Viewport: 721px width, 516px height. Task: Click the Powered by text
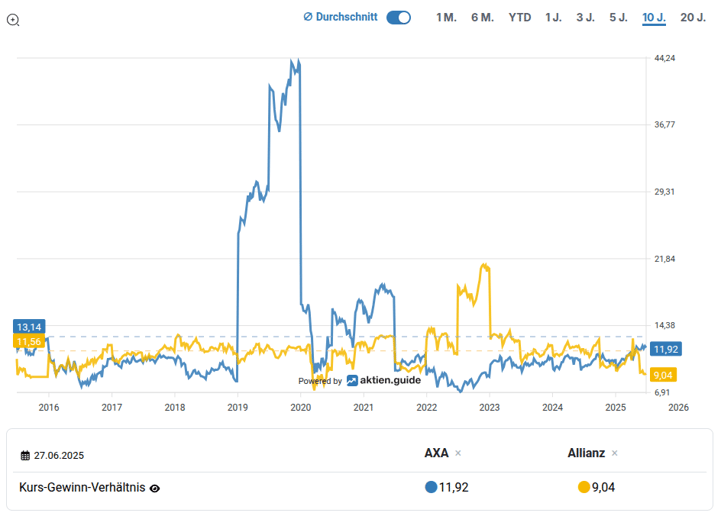click(x=320, y=381)
